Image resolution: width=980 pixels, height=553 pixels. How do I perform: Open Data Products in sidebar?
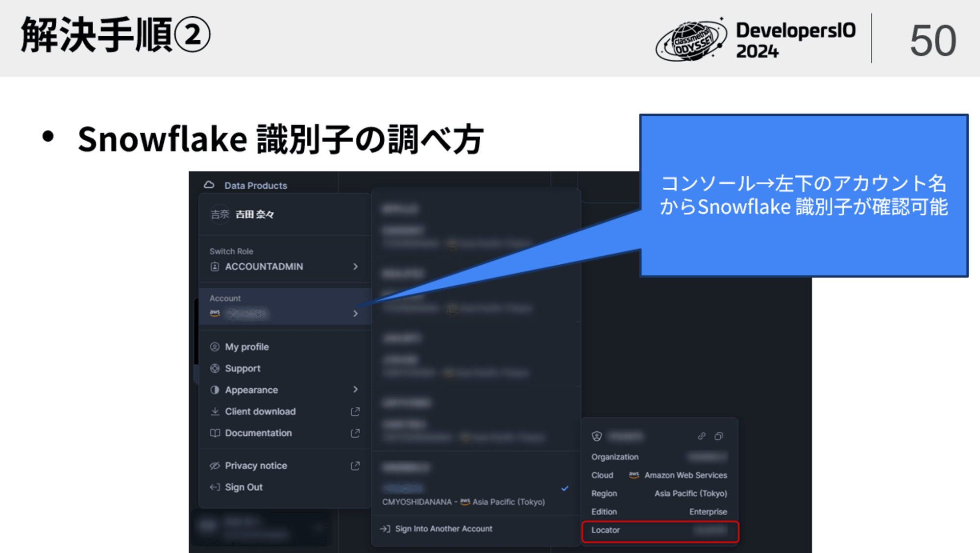(x=256, y=186)
